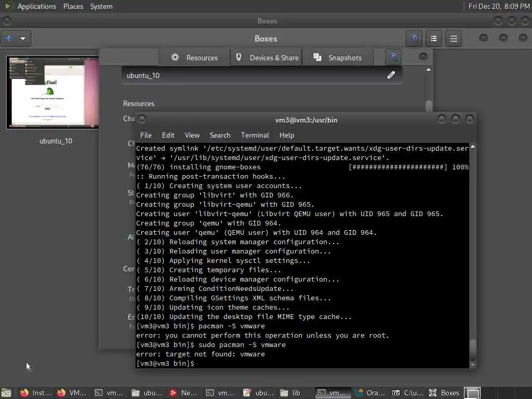Open the terminal File menu
Viewport: 532px width, 399px height.
tap(146, 135)
